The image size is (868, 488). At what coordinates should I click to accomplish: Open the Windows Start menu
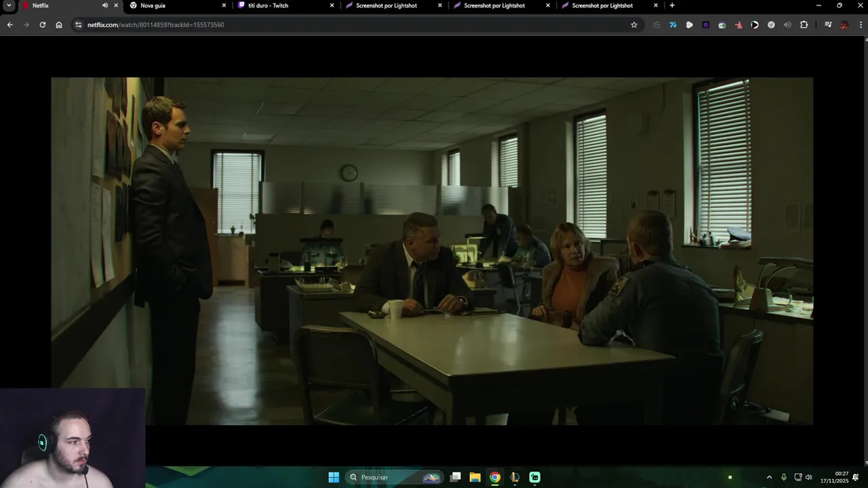point(334,477)
